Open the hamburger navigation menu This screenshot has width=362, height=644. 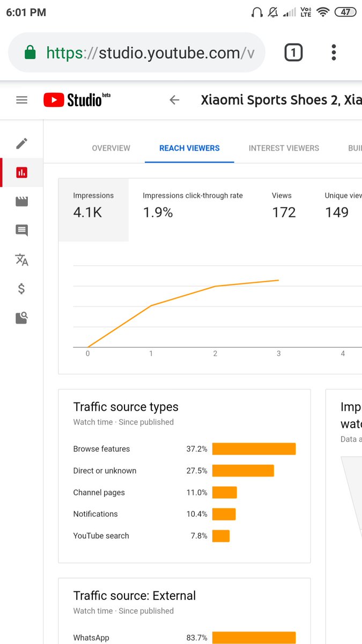click(21, 100)
